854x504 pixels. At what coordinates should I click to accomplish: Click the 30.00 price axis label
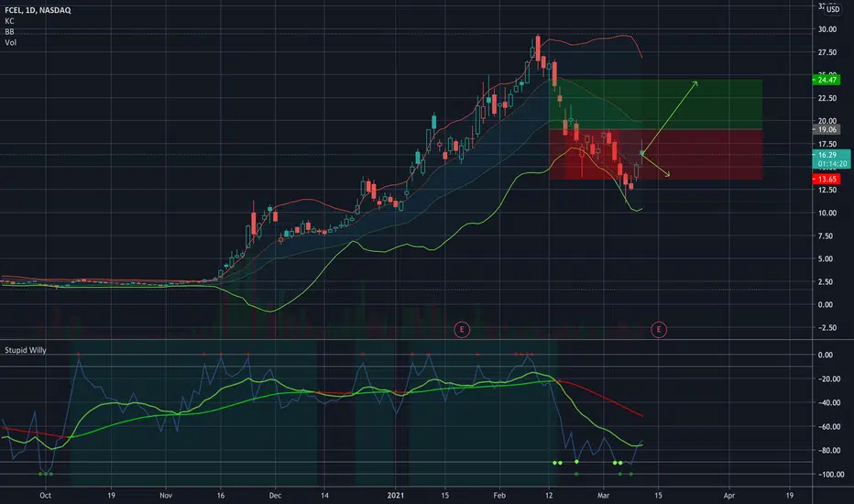point(827,29)
